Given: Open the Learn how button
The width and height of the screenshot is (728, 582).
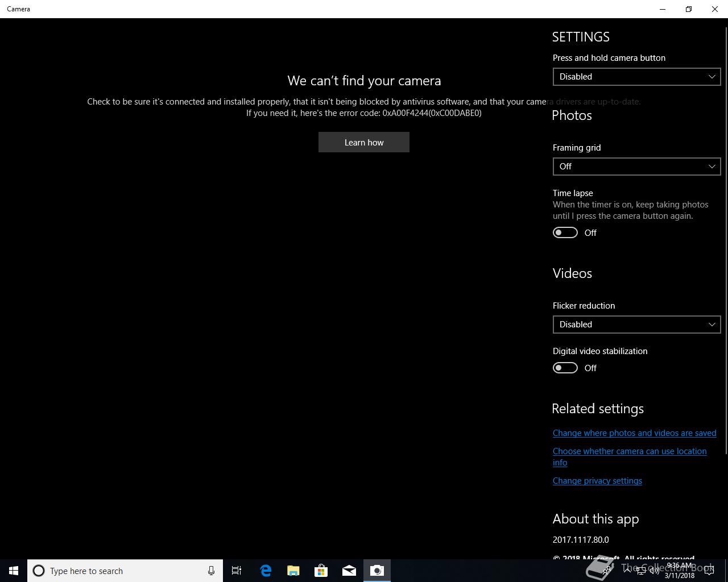Looking at the screenshot, I should pos(364,142).
